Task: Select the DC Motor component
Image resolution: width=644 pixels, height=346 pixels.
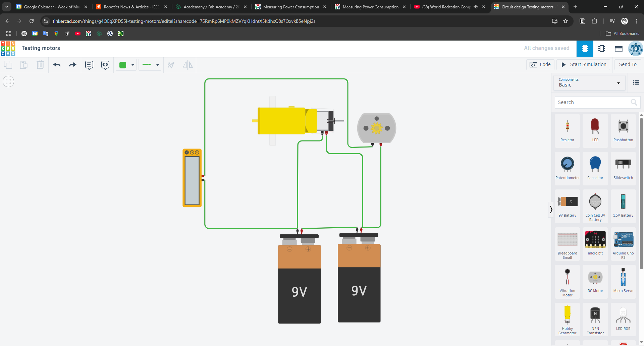Action: point(595,282)
